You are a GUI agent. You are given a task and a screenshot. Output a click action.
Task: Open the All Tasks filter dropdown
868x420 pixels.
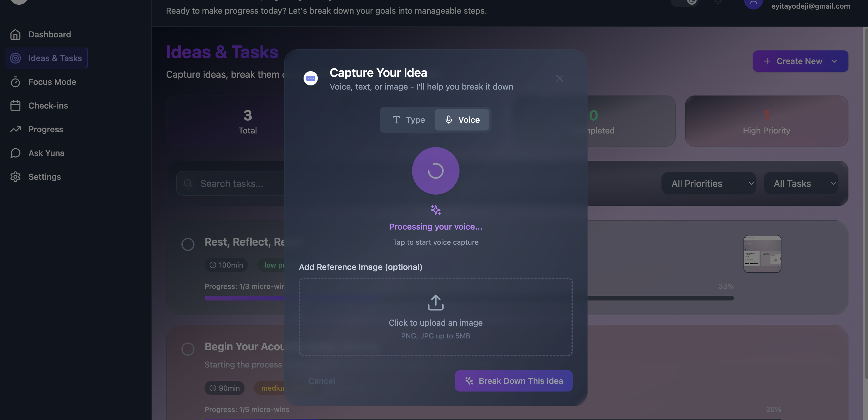click(x=800, y=183)
